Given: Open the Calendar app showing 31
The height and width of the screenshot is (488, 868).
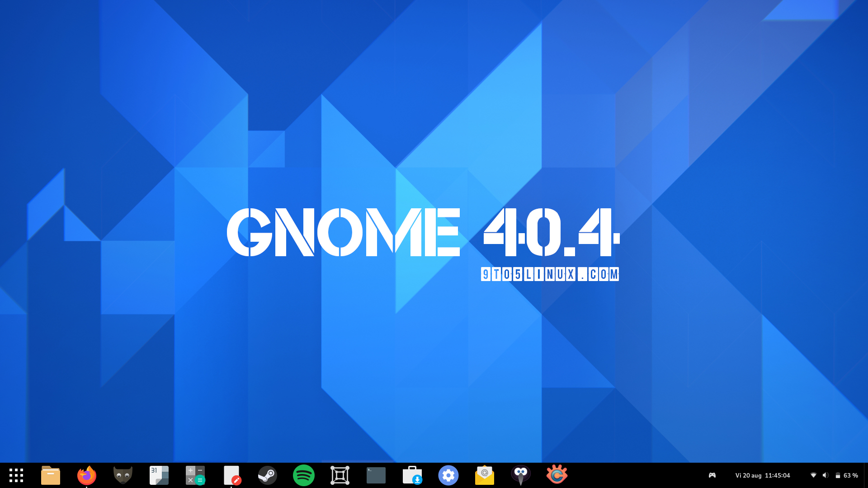Looking at the screenshot, I should (x=159, y=475).
